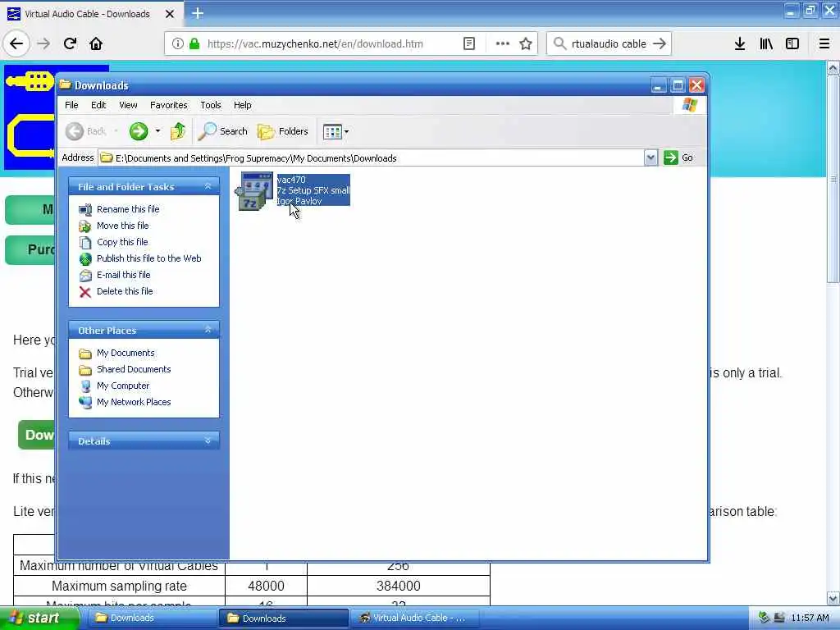Collapse the Other Places panel

[x=208, y=330]
